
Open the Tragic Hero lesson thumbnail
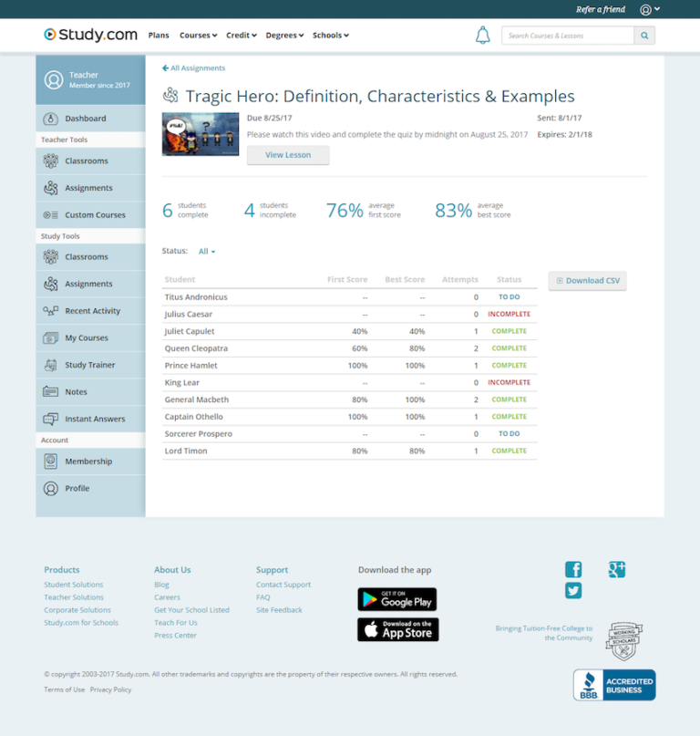[201, 134]
